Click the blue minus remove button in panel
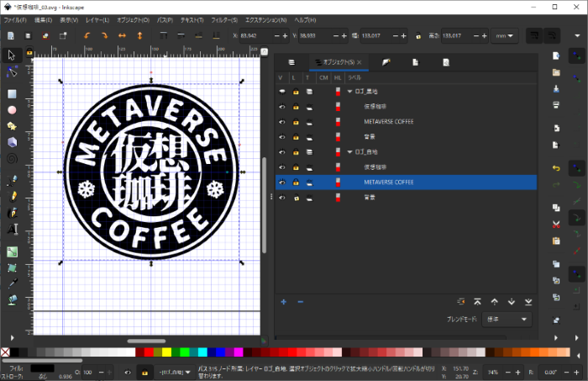The image size is (588, 381). pos(301,302)
